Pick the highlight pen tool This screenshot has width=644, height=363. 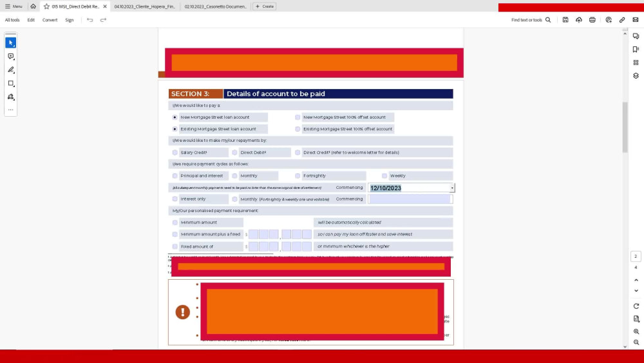point(11,70)
